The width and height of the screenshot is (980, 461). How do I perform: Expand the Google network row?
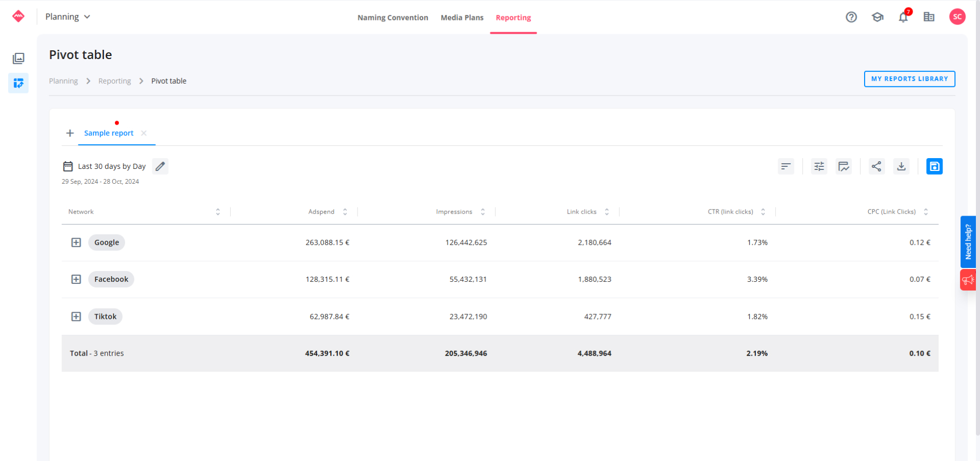[x=76, y=242]
